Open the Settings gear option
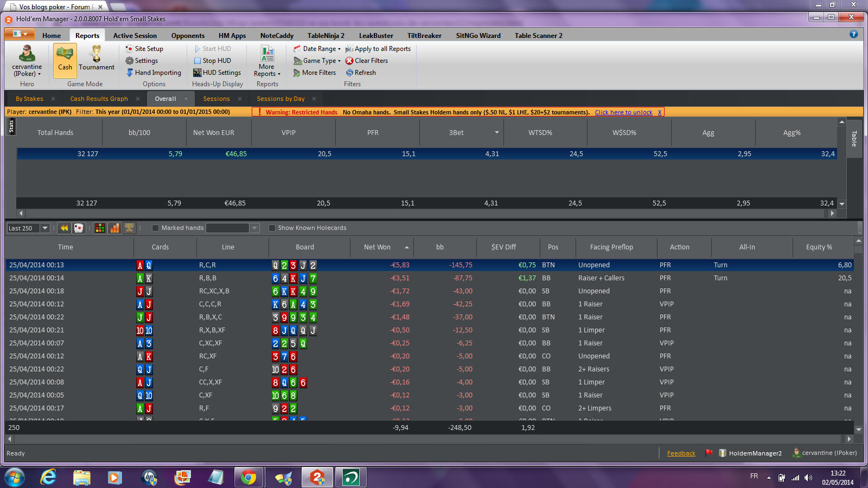The height and width of the screenshot is (488, 868). pyautogui.click(x=142, y=61)
